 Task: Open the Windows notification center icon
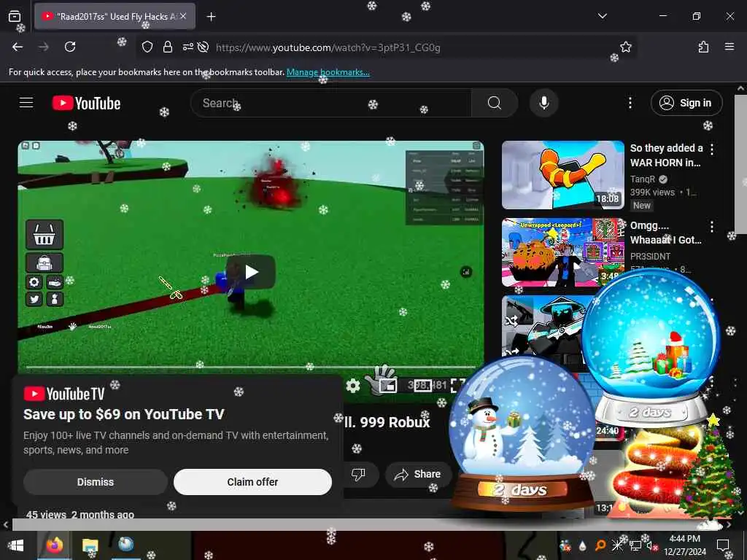(x=723, y=545)
